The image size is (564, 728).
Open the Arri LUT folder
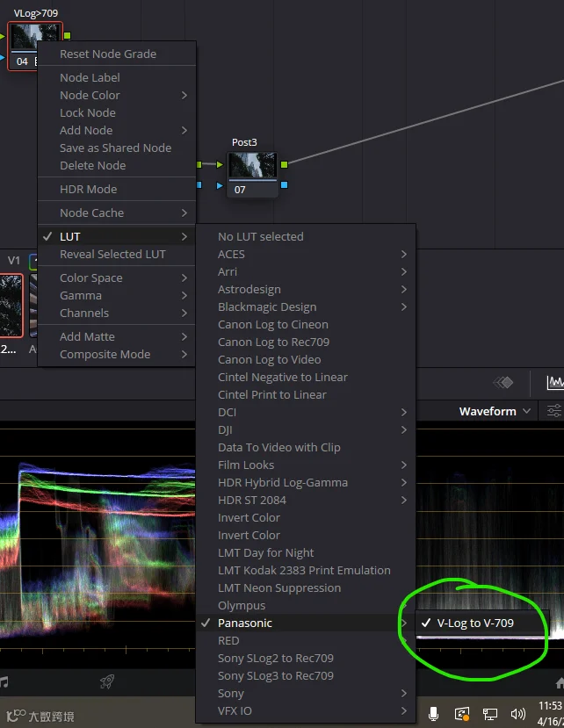coord(305,272)
